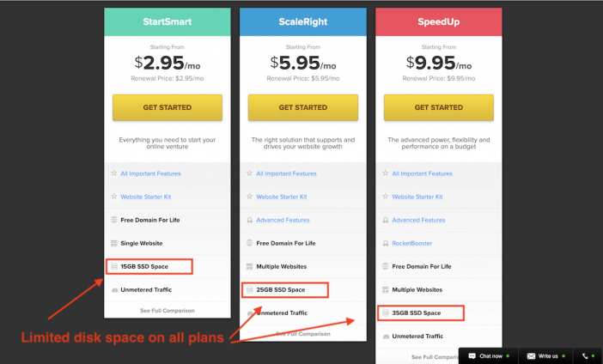Click the ScaleRight GET STARTED button
Viewport: 603px width, 364px height.
303,107
